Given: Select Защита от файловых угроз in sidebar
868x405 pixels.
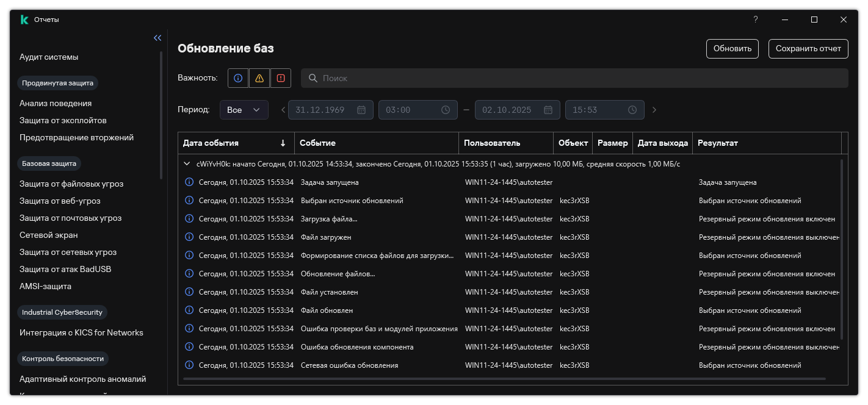Looking at the screenshot, I should [x=71, y=184].
